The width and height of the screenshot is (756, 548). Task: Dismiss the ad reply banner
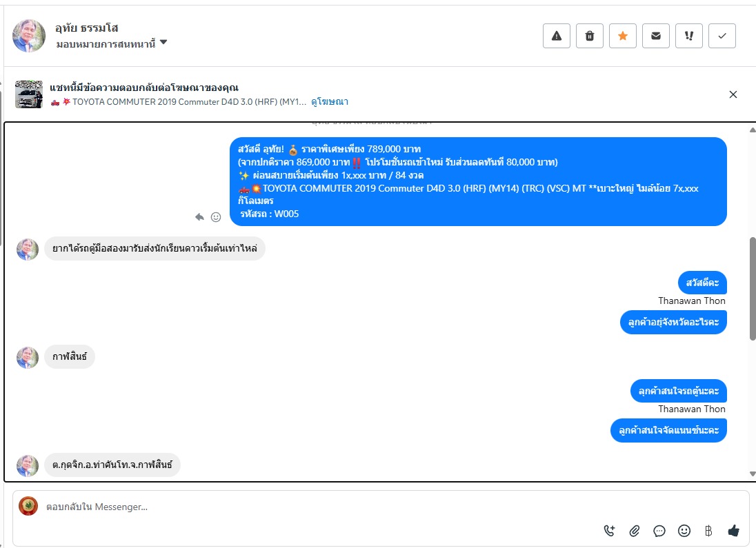click(733, 94)
